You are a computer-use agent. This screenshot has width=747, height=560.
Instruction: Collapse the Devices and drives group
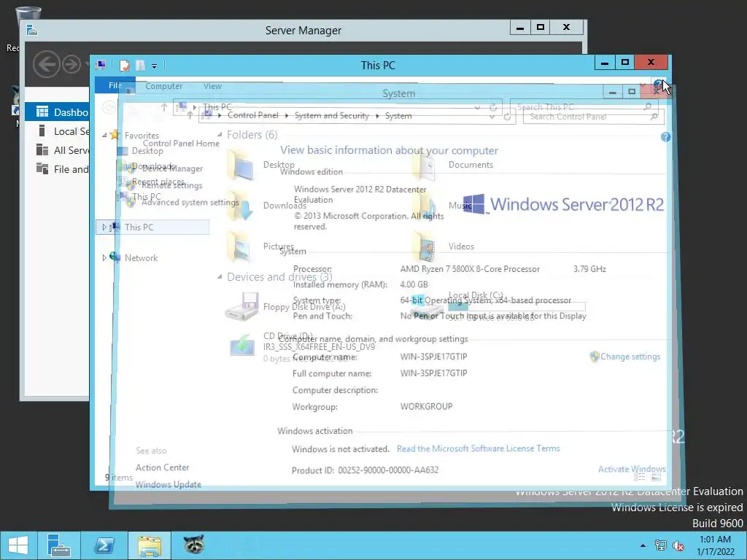pos(220,276)
